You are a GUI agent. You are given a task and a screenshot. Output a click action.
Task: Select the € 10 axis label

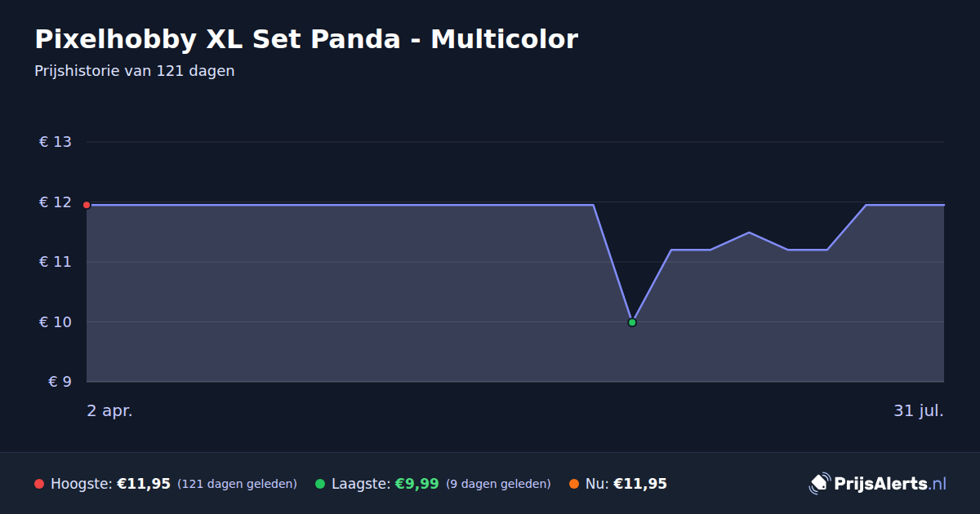[56, 321]
